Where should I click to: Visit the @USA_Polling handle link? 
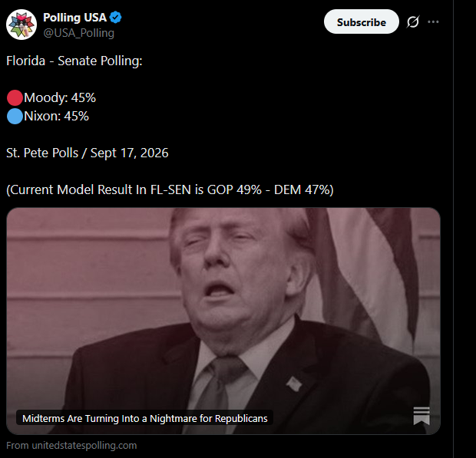coord(78,33)
